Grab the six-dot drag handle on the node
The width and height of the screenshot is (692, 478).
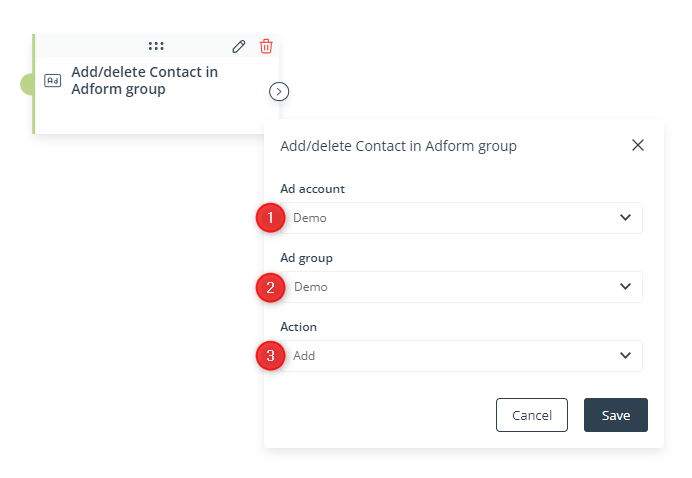click(156, 46)
